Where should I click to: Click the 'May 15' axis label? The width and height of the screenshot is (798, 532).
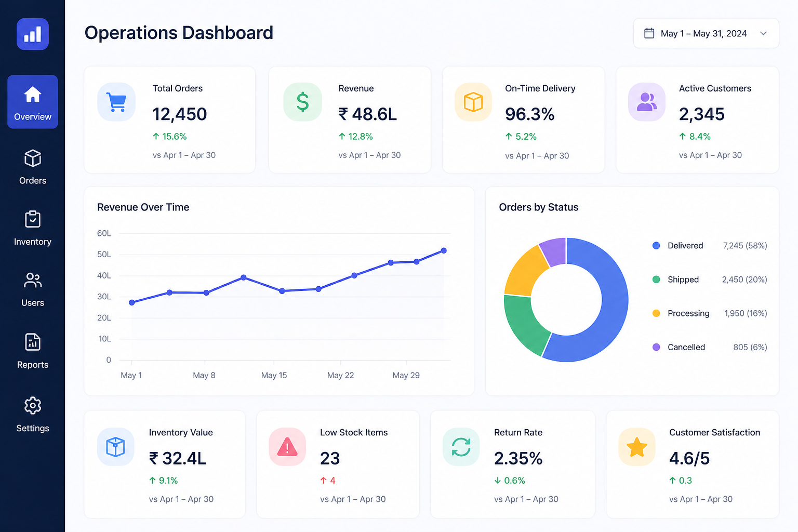274,375
